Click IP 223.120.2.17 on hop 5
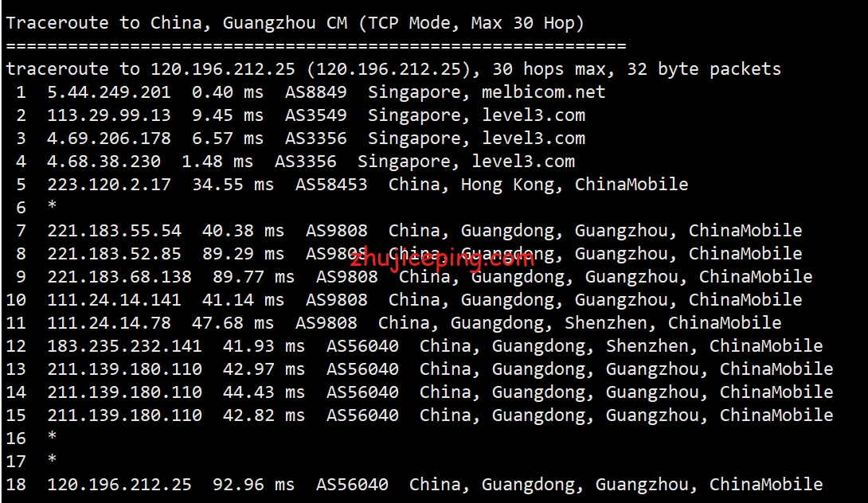868x503 pixels. pos(108,185)
